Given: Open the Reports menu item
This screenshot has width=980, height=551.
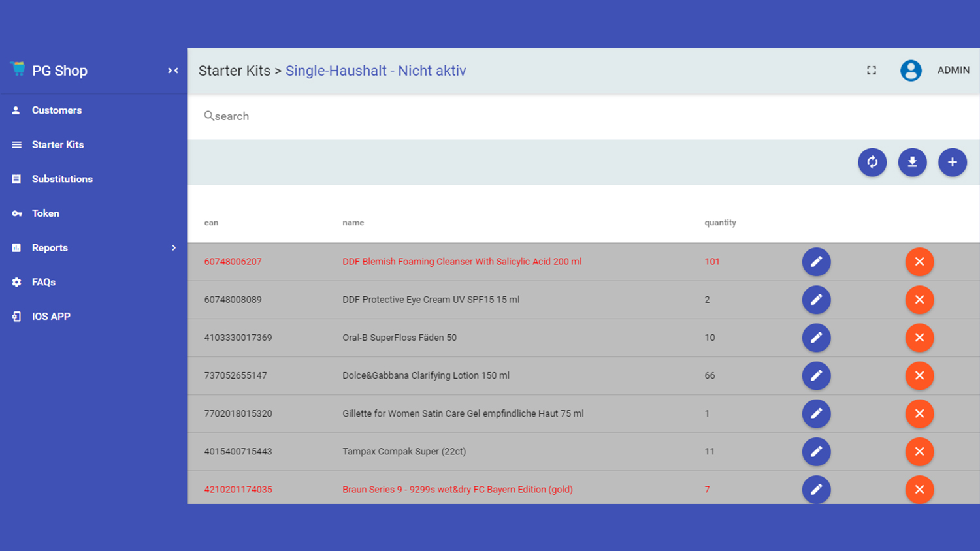Looking at the screenshot, I should [93, 248].
